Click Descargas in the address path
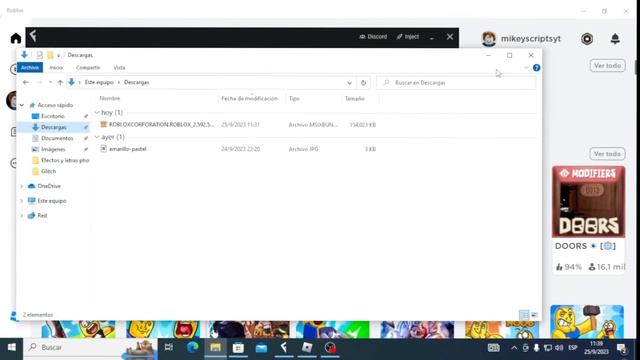Image resolution: width=640 pixels, height=360 pixels. click(x=136, y=82)
